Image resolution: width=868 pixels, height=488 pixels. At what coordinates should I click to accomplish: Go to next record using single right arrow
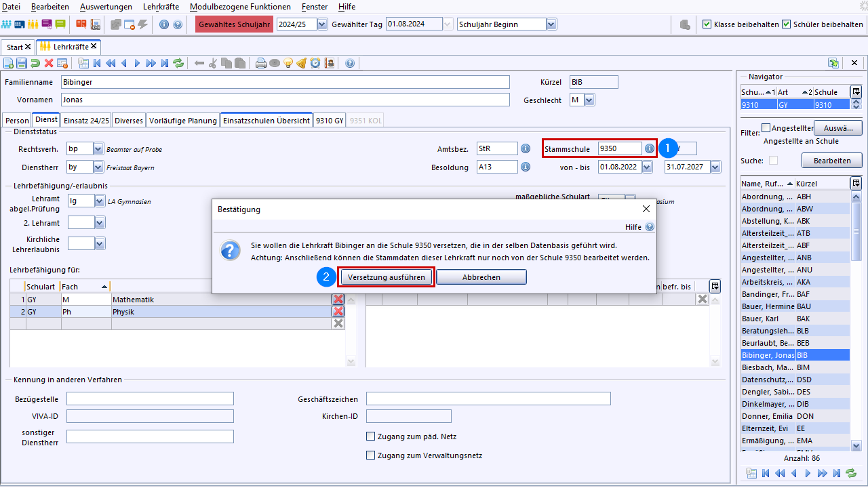tap(138, 63)
